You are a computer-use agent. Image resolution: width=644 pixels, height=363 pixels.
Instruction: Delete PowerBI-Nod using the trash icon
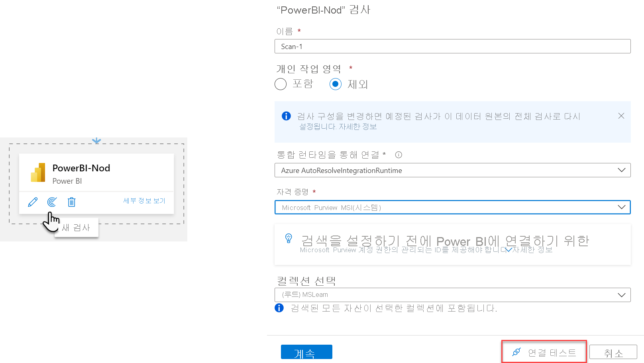pos(71,202)
